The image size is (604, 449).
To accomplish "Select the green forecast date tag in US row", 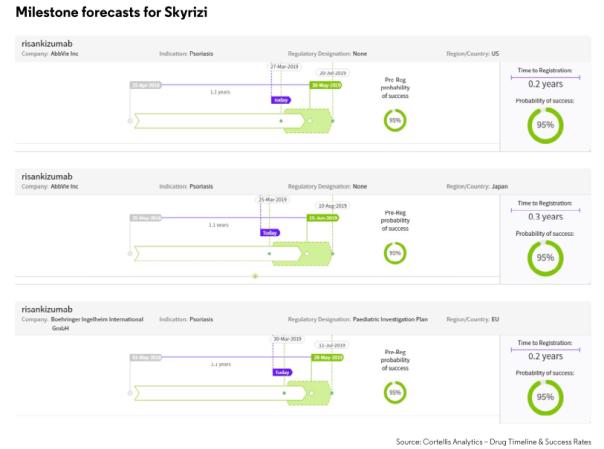I will pyautogui.click(x=325, y=85).
